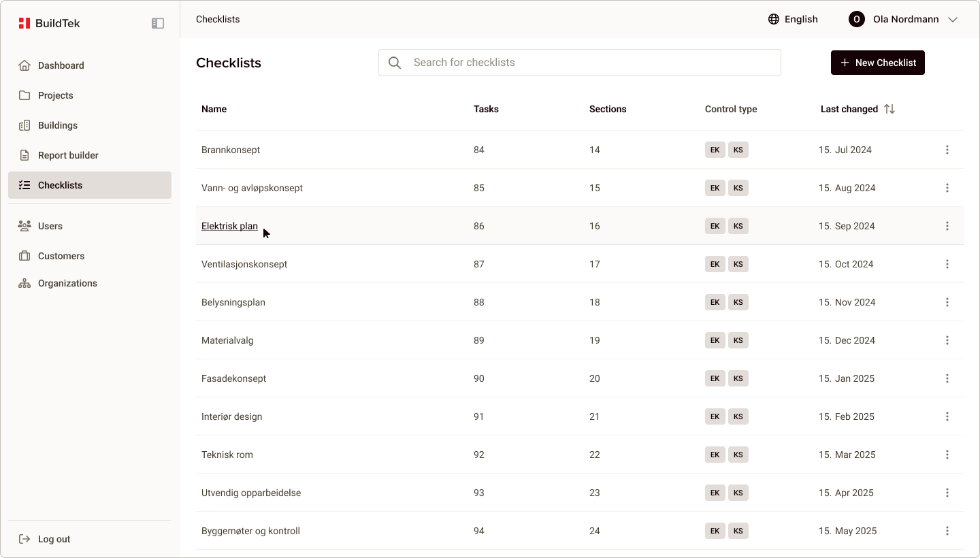
Task: Open Brannkonsept row actions menu
Action: tap(947, 150)
